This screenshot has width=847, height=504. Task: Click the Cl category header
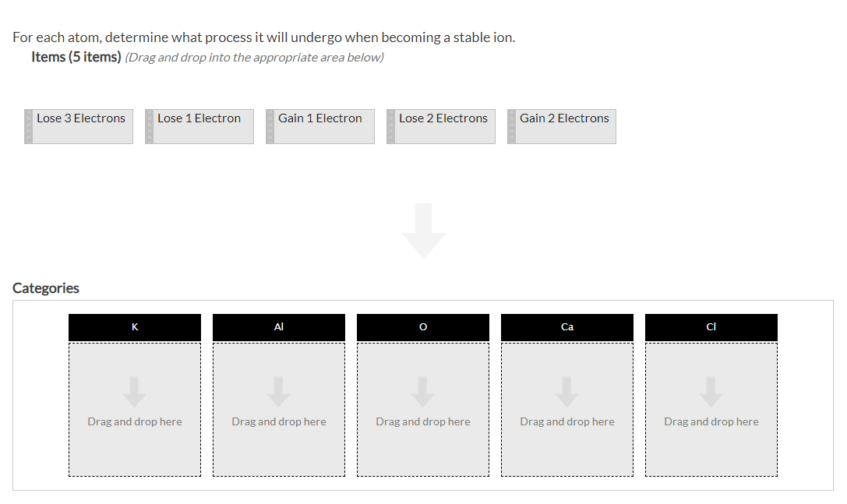coord(711,326)
